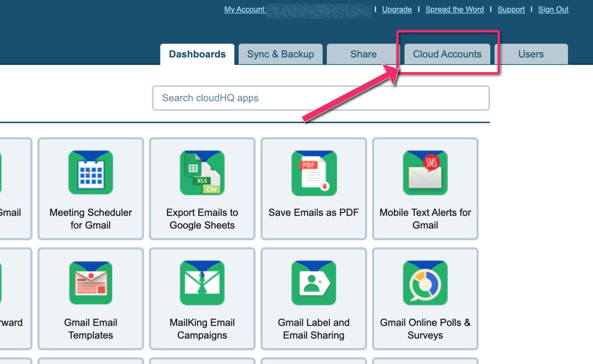593x364 pixels.
Task: Sign Out of the account
Action: [x=553, y=10]
